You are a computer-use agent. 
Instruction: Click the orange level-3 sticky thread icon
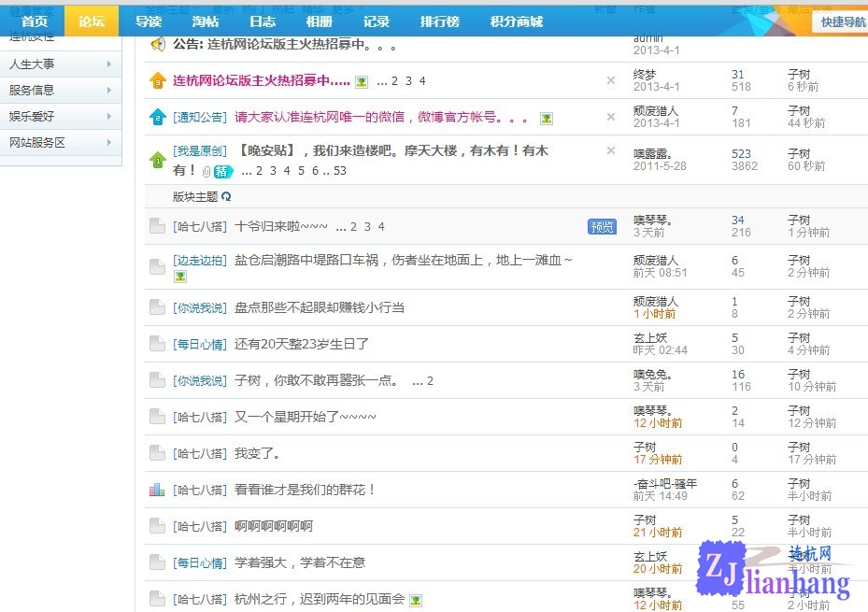158,80
